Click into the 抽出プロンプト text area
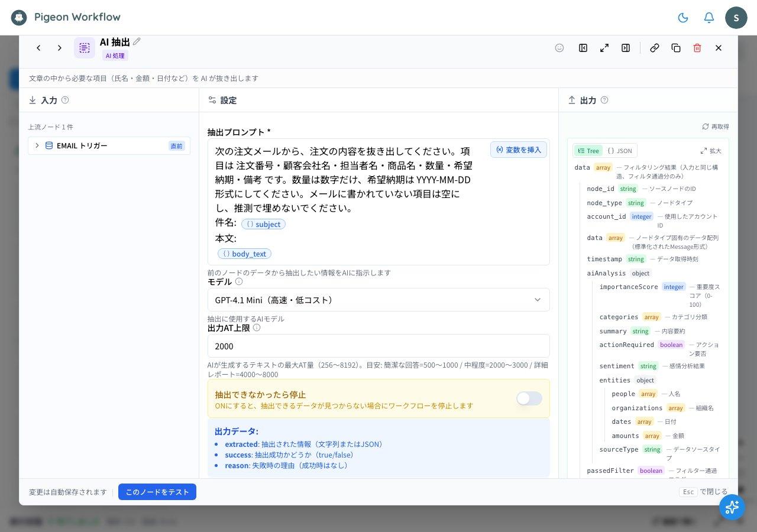The height and width of the screenshot is (532, 757). click(378, 202)
